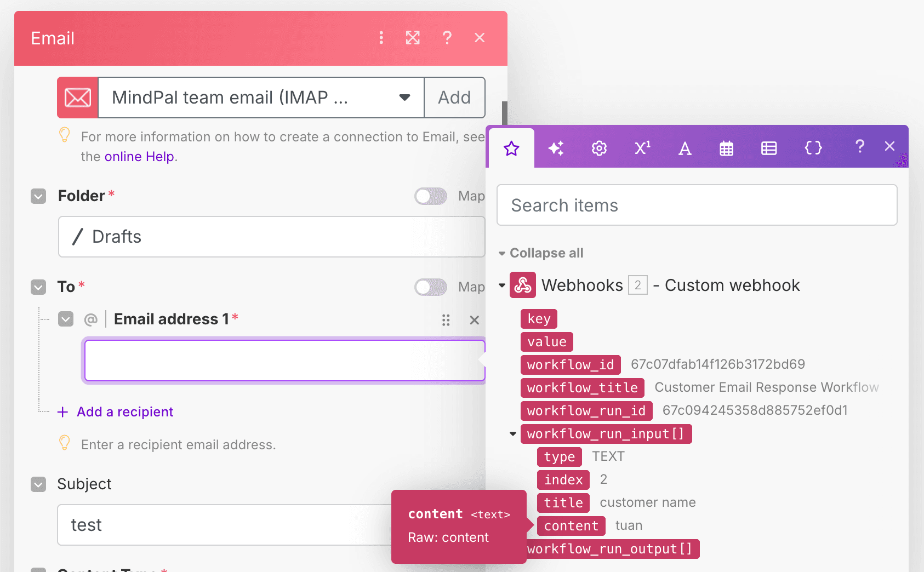Click Add to create a new connection
Viewport: 924px width, 572px height.
pyautogui.click(x=454, y=98)
